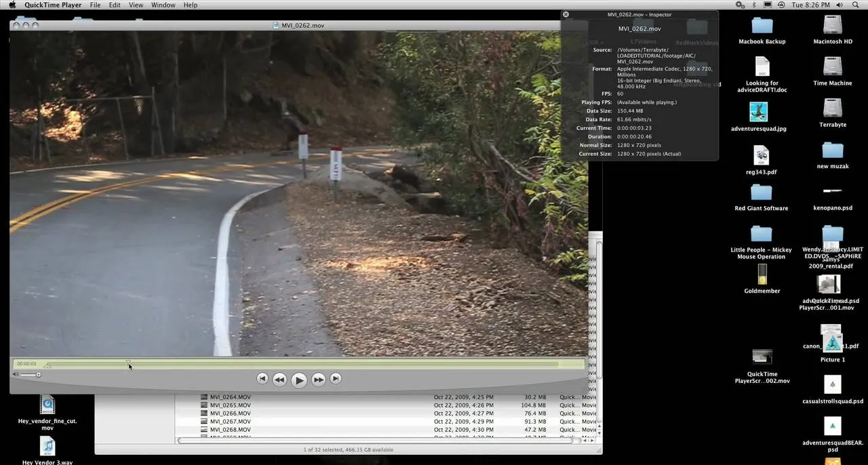Open the Apple menu
This screenshot has width=868, height=465.
point(12,5)
